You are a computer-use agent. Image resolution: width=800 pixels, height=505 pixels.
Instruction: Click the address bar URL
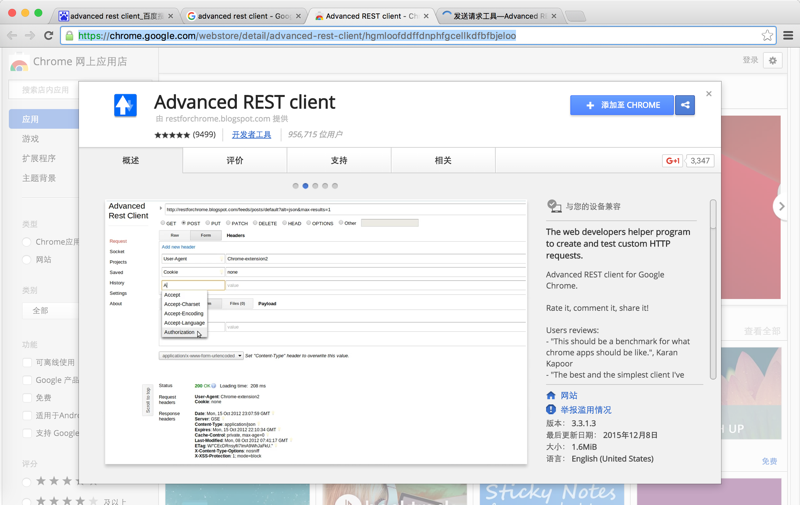pos(297,36)
